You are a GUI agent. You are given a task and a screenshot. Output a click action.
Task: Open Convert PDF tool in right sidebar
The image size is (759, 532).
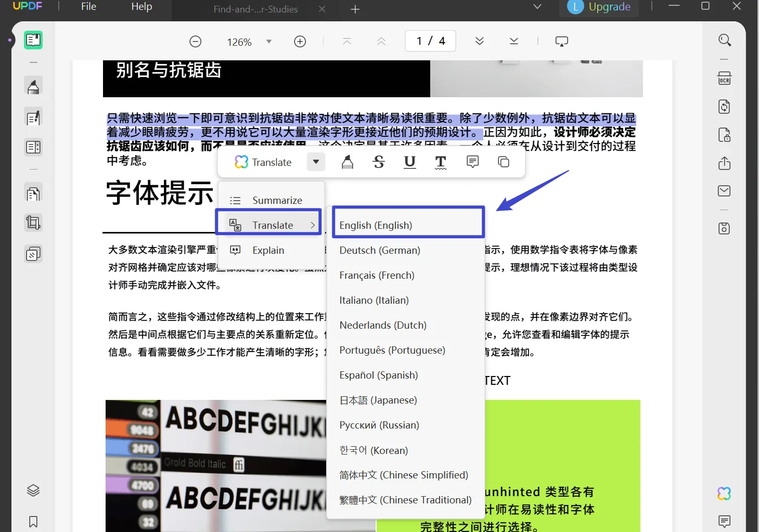click(x=725, y=107)
